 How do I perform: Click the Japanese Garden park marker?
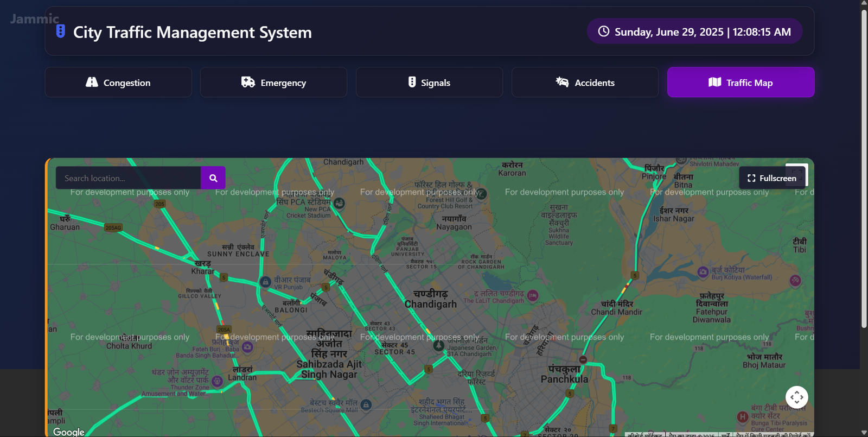click(438, 346)
